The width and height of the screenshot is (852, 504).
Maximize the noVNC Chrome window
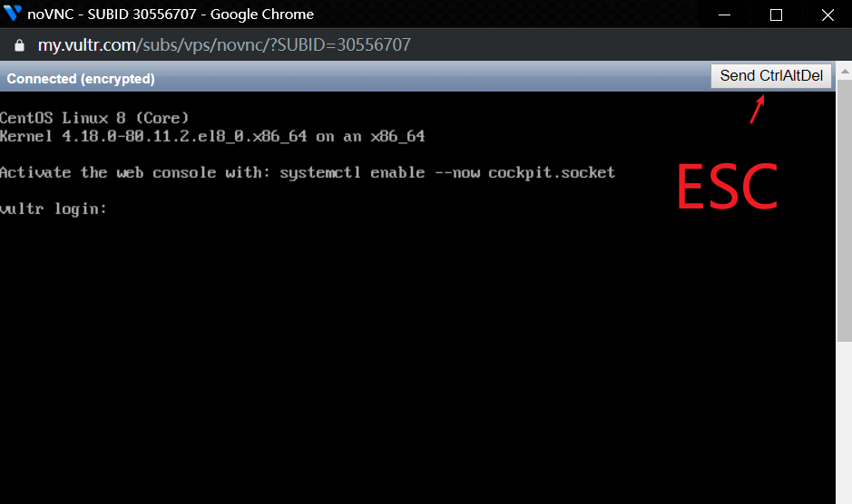pos(776,15)
